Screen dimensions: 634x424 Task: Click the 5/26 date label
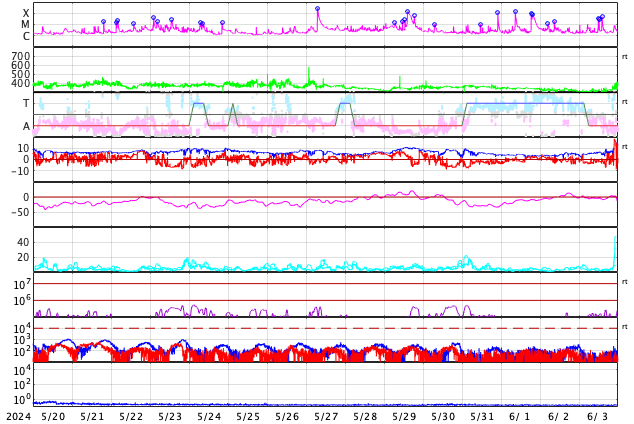pyautogui.click(x=287, y=416)
